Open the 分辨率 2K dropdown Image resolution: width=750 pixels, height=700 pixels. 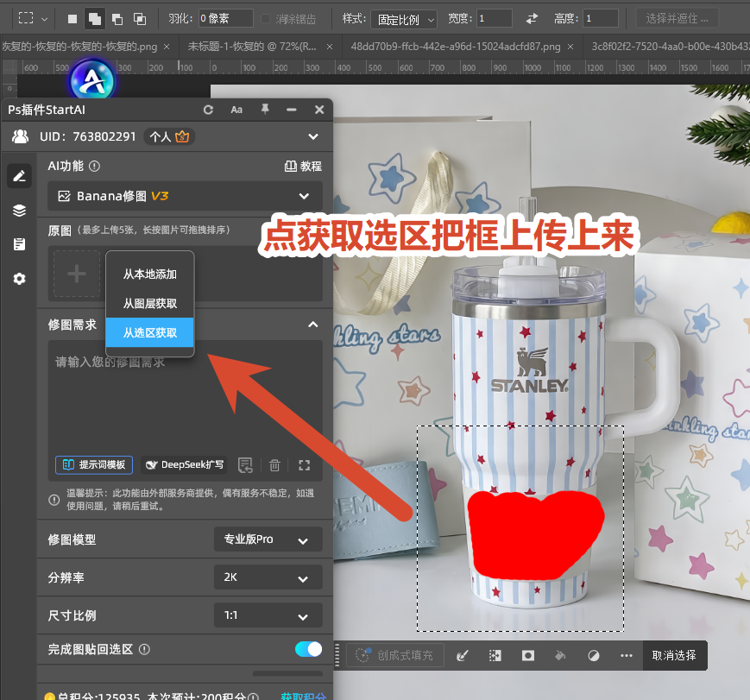tap(268, 577)
